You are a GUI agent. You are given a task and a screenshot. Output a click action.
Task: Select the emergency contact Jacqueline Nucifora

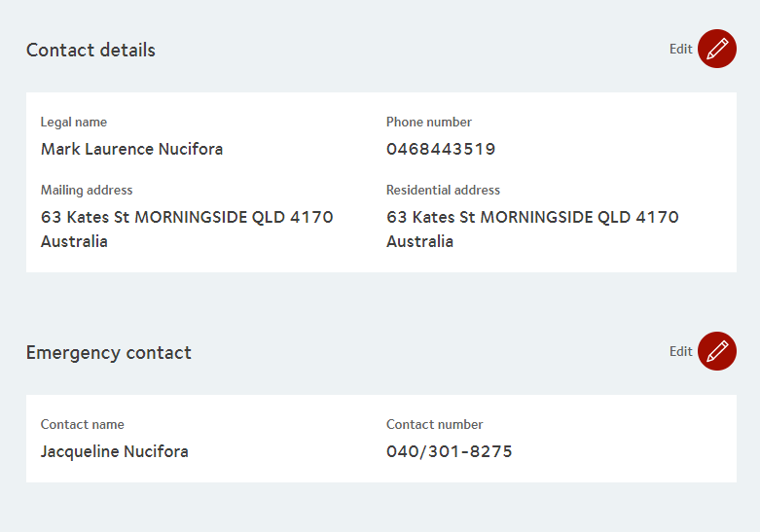[115, 452]
